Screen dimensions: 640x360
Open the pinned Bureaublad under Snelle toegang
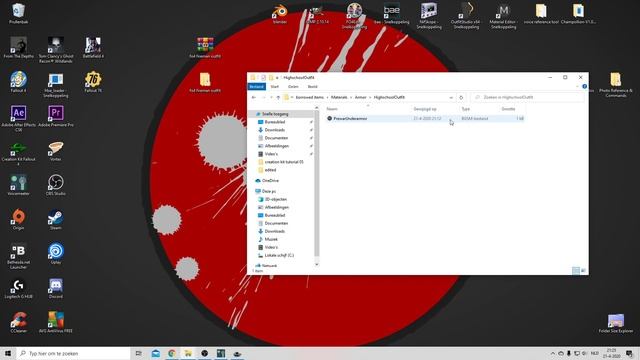[x=274, y=122]
